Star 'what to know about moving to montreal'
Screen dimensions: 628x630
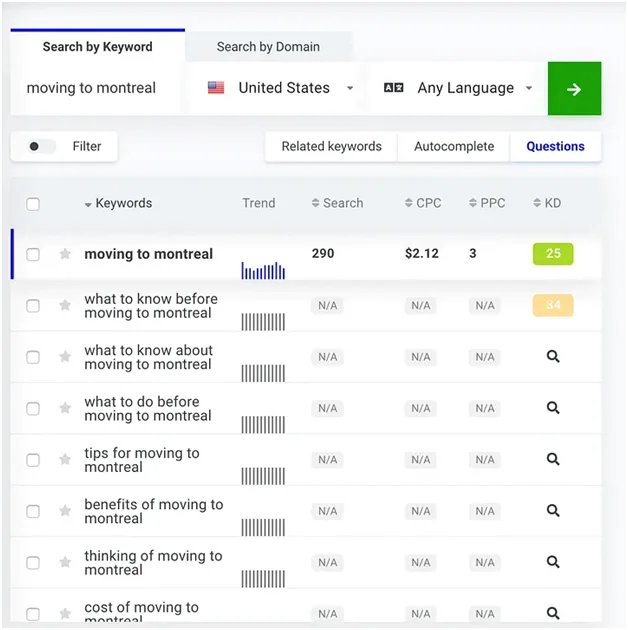click(x=65, y=357)
